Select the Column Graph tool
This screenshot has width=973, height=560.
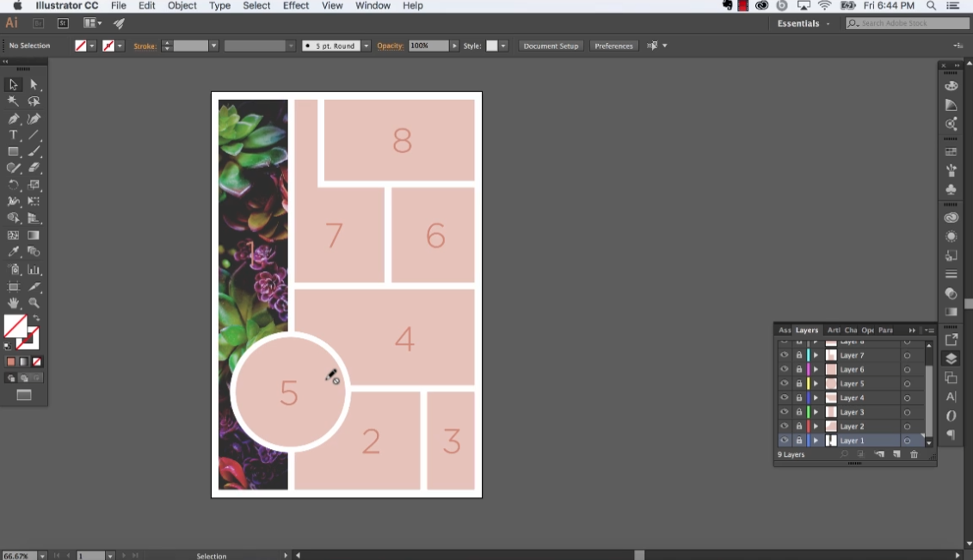click(34, 270)
